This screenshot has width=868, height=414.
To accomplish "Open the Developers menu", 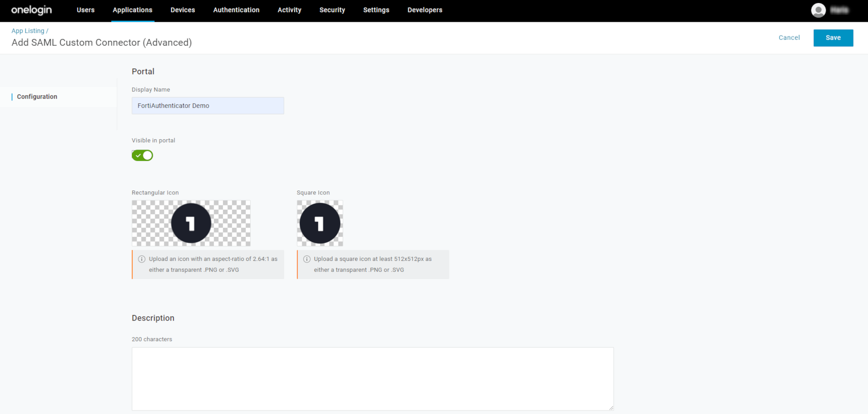I will click(425, 10).
